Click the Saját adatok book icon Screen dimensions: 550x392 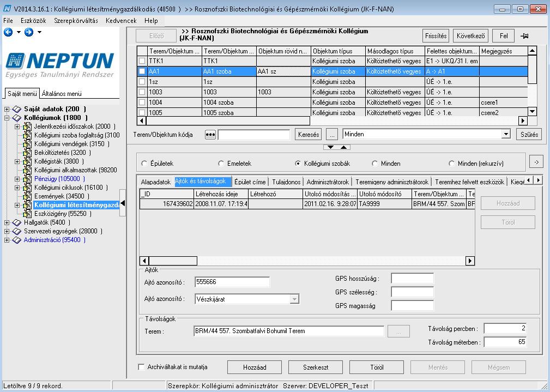(17, 109)
